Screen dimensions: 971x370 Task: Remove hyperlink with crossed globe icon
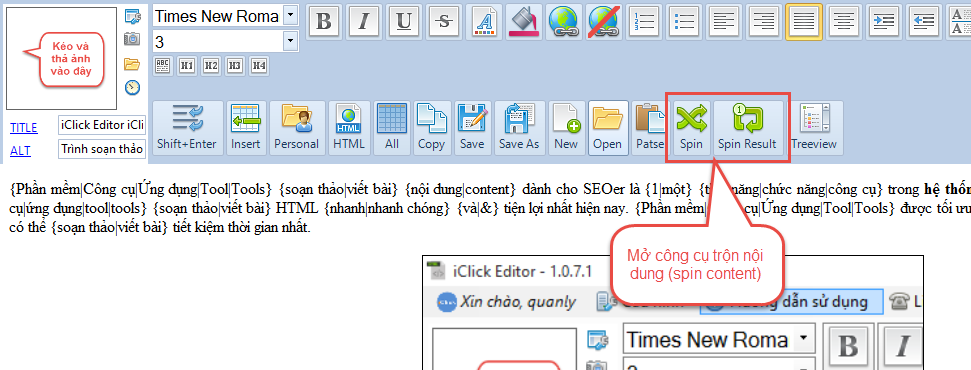[604, 22]
